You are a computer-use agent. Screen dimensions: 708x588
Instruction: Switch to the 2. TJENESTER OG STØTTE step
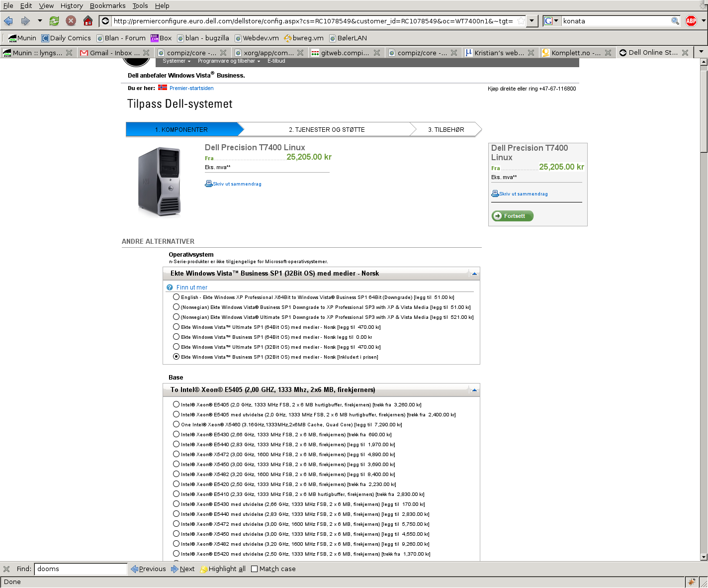coord(327,129)
